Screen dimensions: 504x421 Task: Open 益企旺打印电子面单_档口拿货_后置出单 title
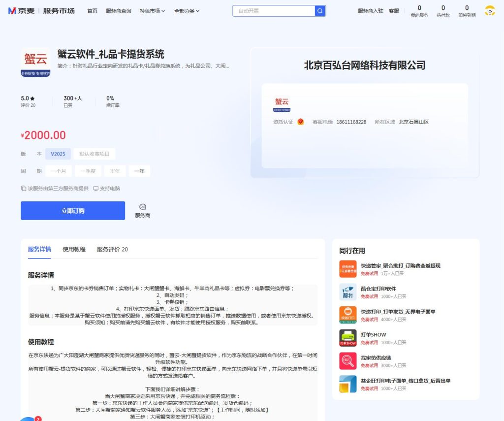(x=406, y=381)
